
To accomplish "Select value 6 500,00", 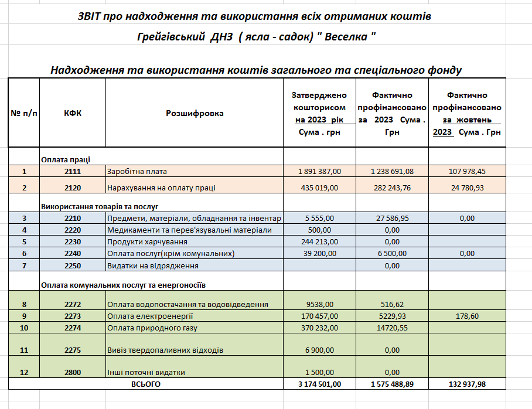I will (x=392, y=254).
